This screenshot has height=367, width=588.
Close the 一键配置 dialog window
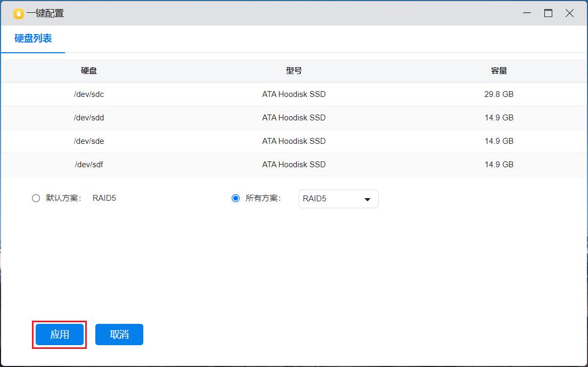[x=569, y=13]
